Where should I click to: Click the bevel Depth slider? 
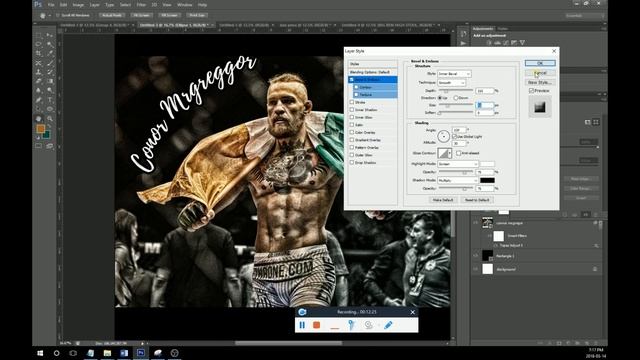point(456,91)
